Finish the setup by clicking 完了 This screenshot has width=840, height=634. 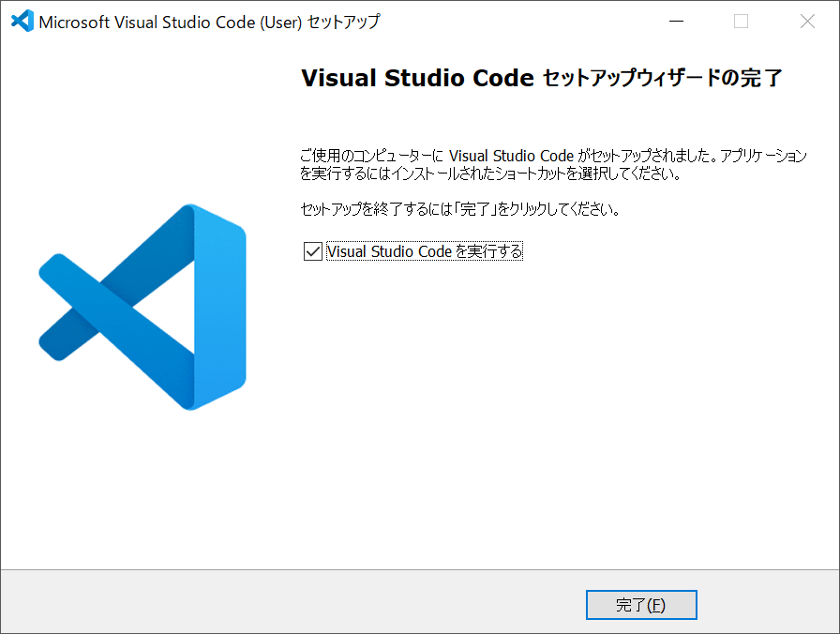641,605
